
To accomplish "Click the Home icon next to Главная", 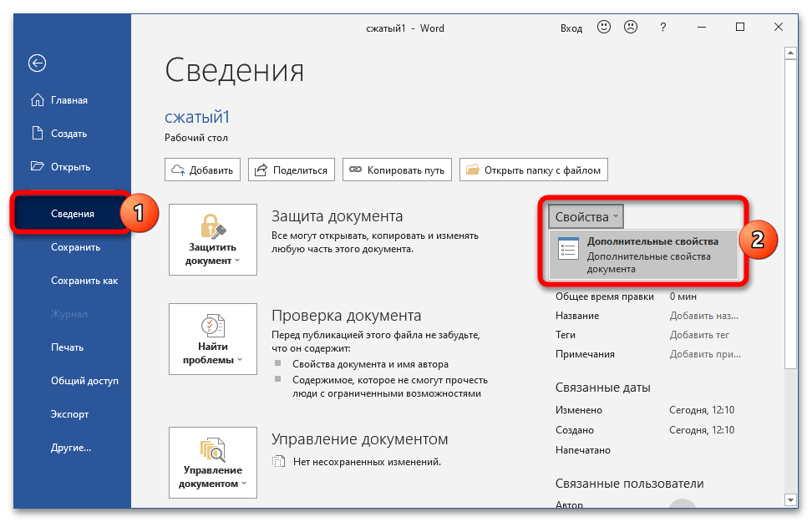I will click(38, 100).
